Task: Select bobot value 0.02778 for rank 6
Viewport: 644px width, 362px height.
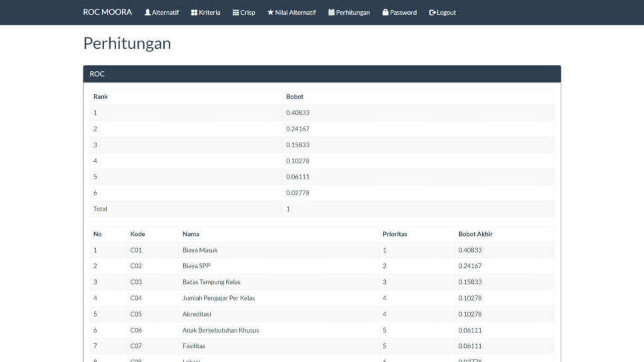Action: pyautogui.click(x=298, y=193)
